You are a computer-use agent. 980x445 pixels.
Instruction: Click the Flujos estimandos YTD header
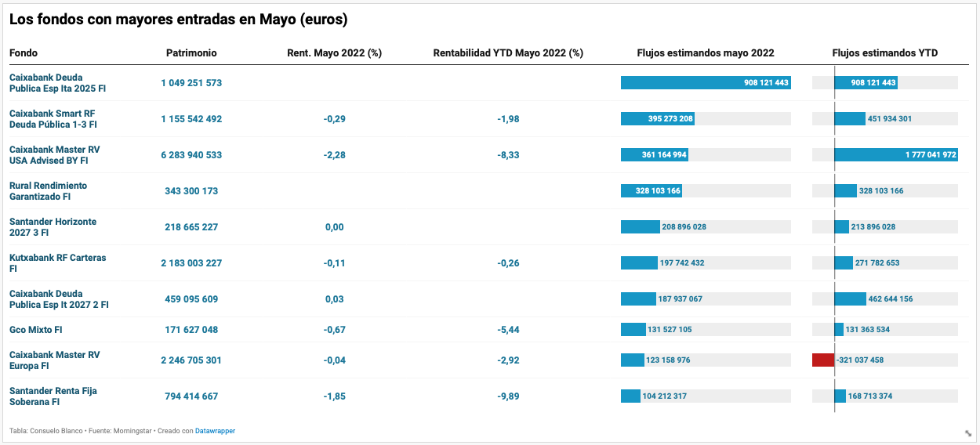[884, 53]
